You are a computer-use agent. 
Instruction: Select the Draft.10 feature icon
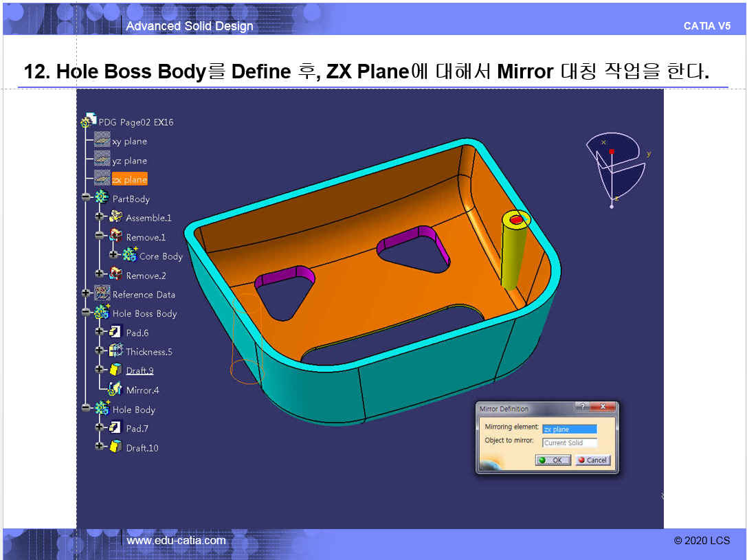(x=115, y=447)
